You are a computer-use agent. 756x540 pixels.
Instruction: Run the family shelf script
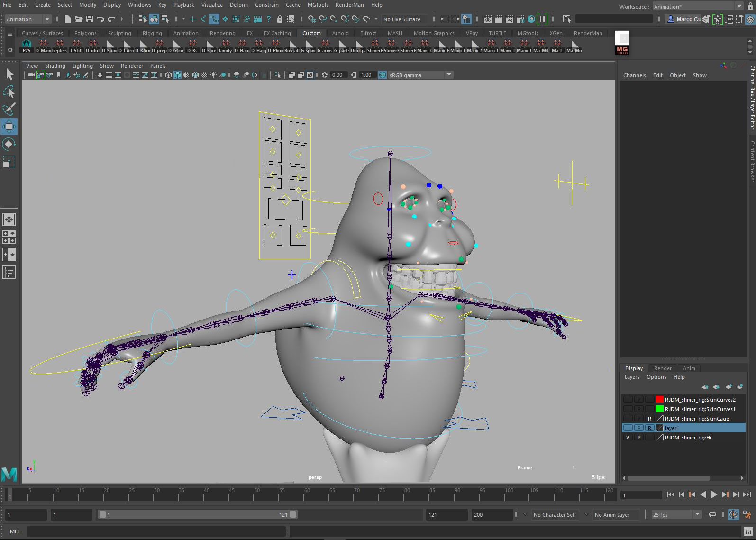tap(225, 46)
